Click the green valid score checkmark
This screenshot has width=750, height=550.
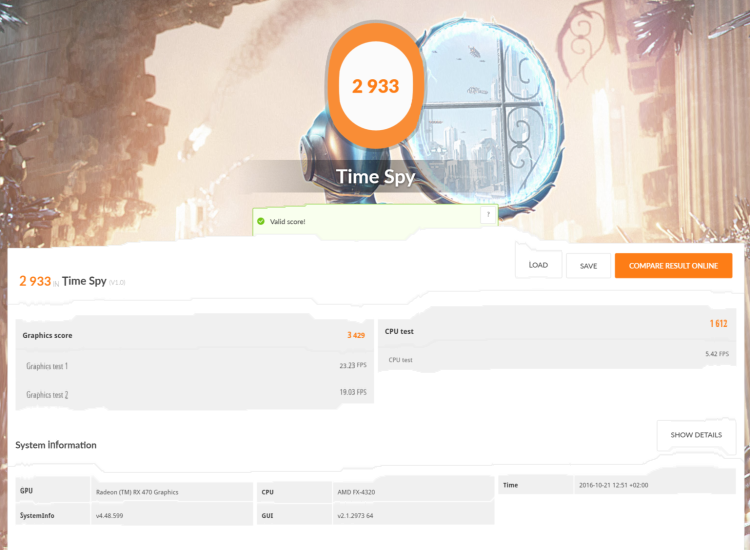pos(261,221)
